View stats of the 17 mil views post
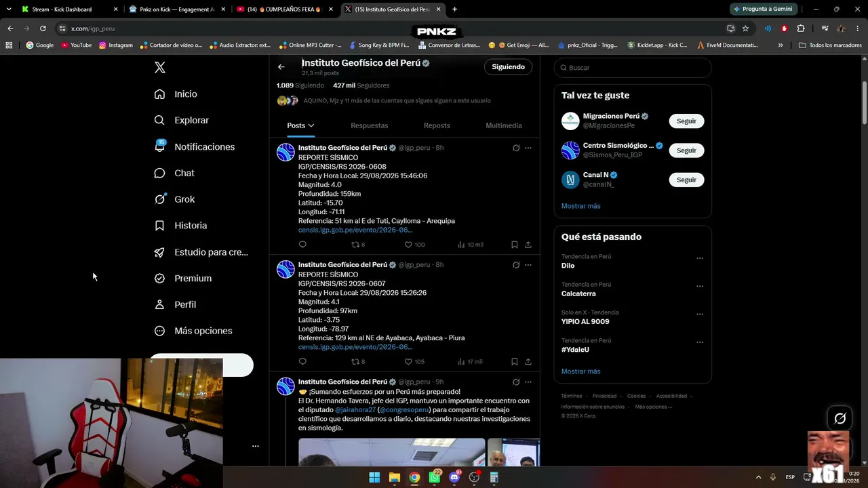The image size is (868, 488). (471, 362)
